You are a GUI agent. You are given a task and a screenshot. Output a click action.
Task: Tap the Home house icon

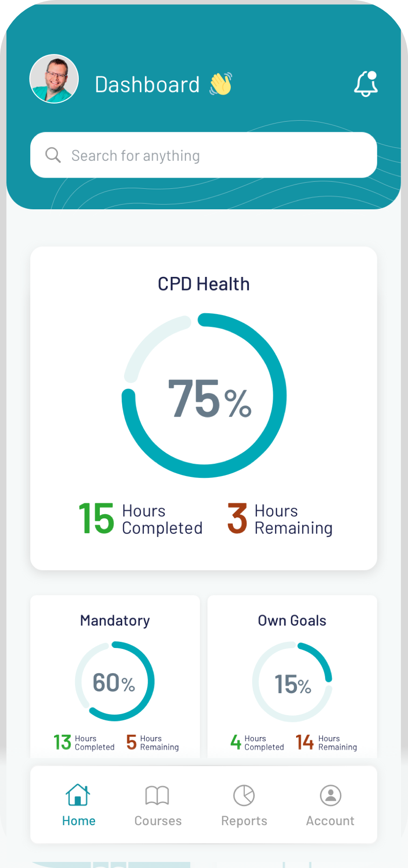point(78,795)
